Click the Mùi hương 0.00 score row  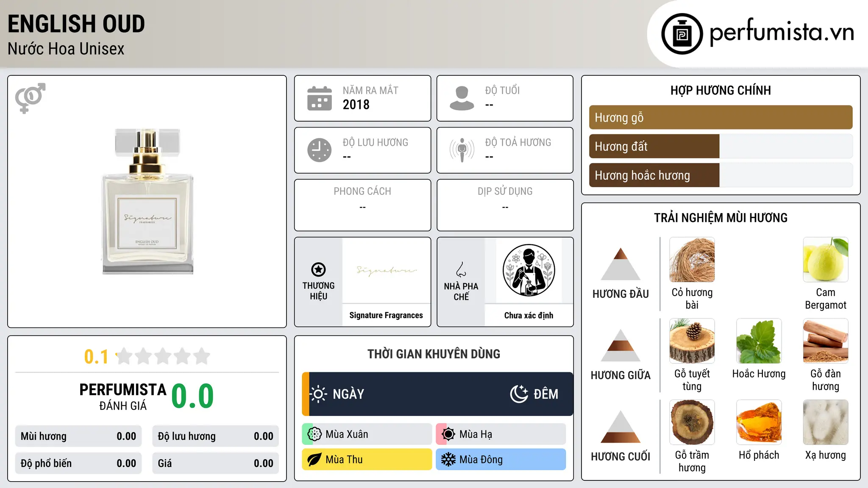78,436
